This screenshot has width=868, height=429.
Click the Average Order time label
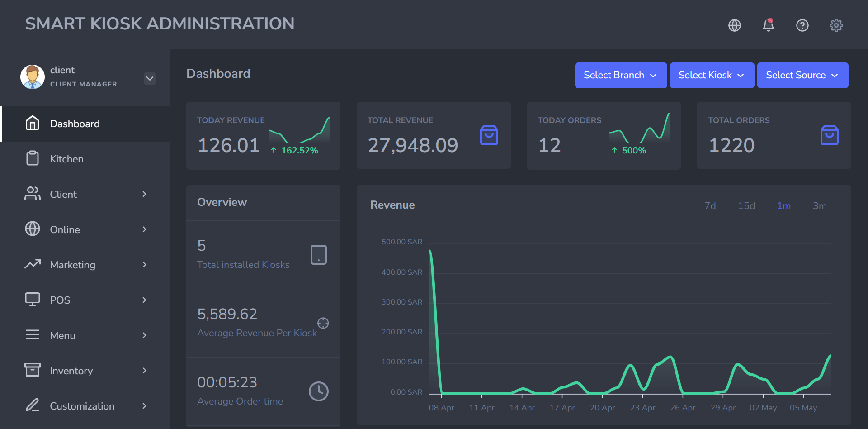240,401
